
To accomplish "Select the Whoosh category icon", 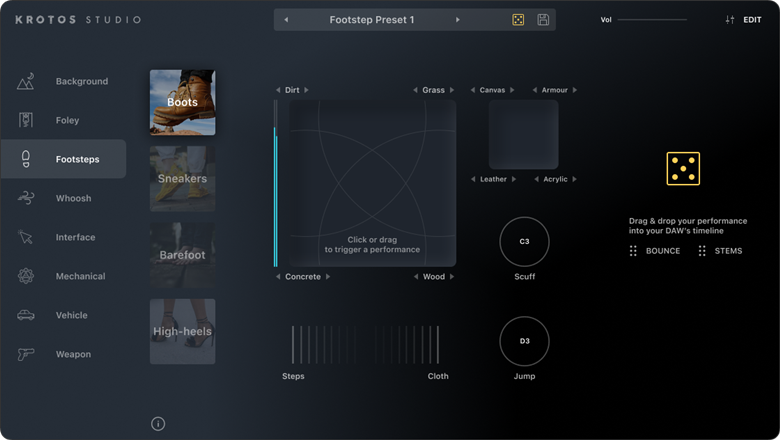I will tap(26, 198).
